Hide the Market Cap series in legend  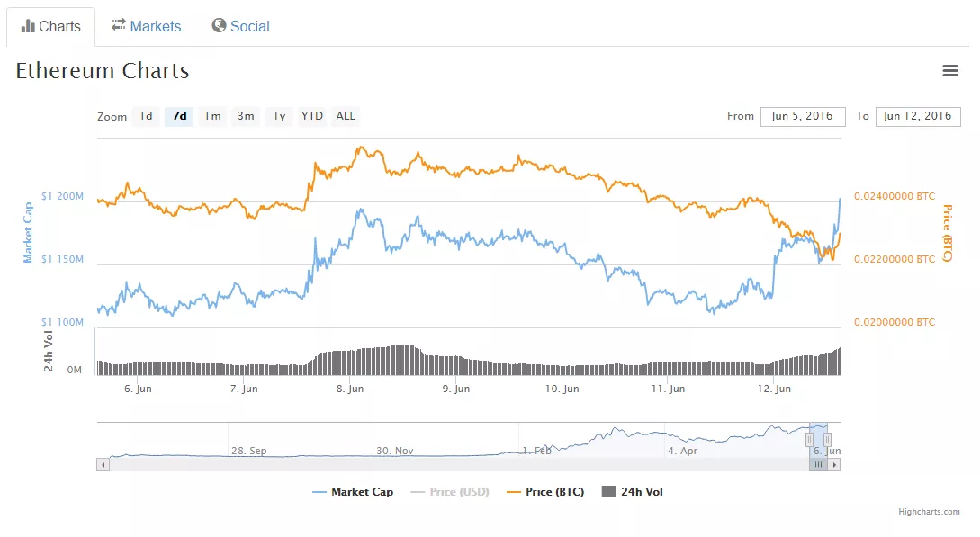tap(353, 492)
